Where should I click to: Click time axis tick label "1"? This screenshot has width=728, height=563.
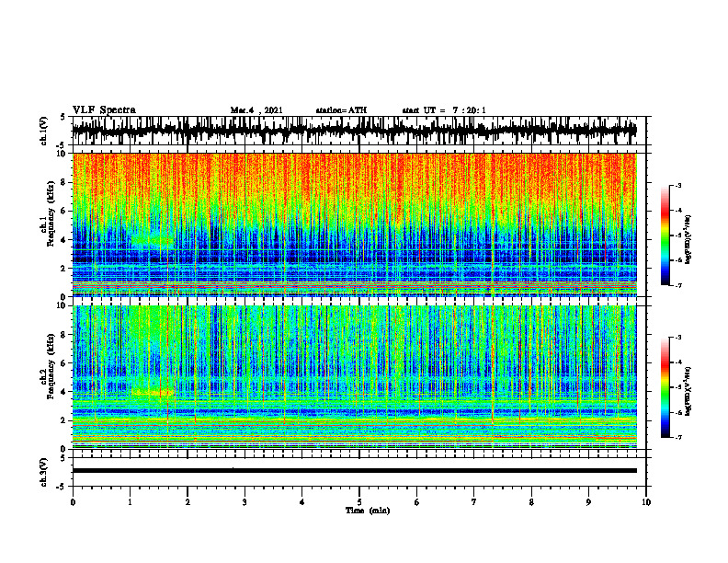click(130, 502)
